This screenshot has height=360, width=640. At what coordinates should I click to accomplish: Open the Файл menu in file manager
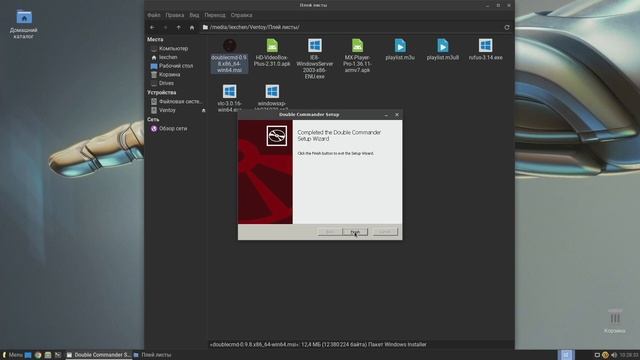coord(154,15)
